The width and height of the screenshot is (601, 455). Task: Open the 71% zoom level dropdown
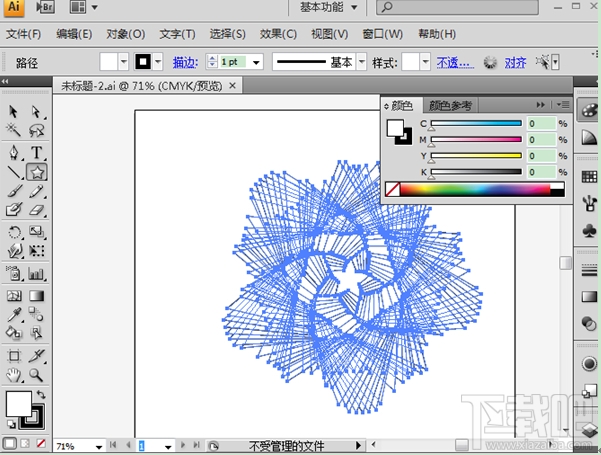click(99, 447)
